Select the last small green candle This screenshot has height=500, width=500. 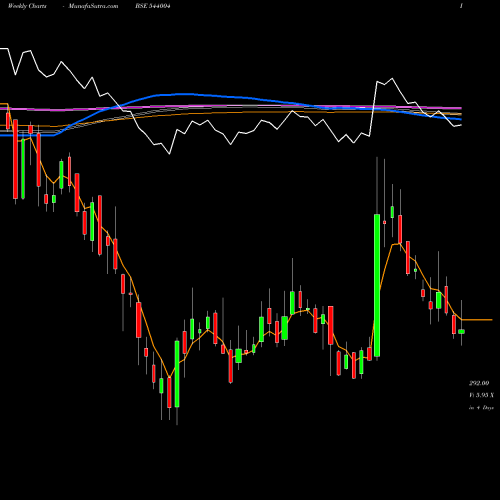click(461, 331)
